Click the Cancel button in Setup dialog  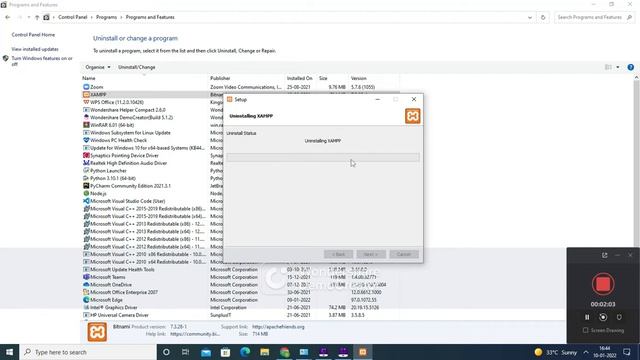point(404,254)
